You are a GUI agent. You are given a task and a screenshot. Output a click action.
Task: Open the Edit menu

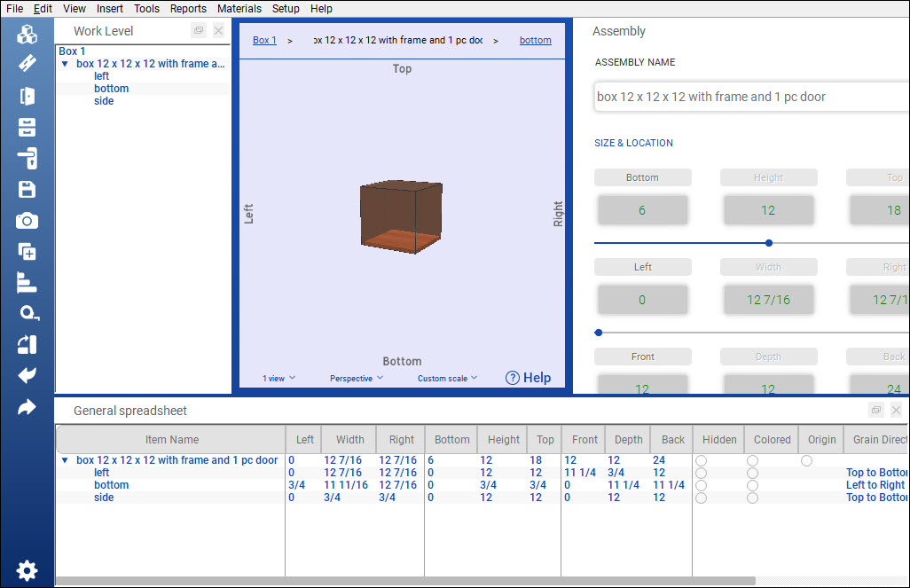tap(43, 9)
